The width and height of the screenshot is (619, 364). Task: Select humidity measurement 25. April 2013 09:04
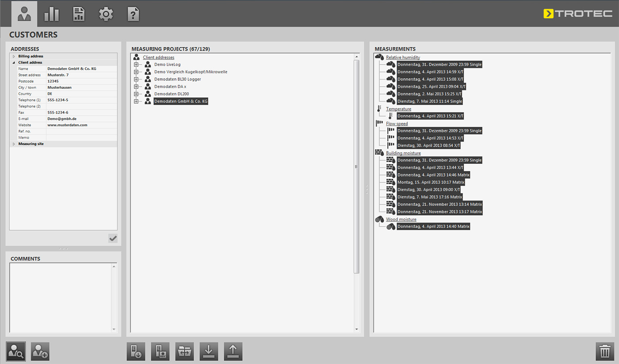pos(432,87)
